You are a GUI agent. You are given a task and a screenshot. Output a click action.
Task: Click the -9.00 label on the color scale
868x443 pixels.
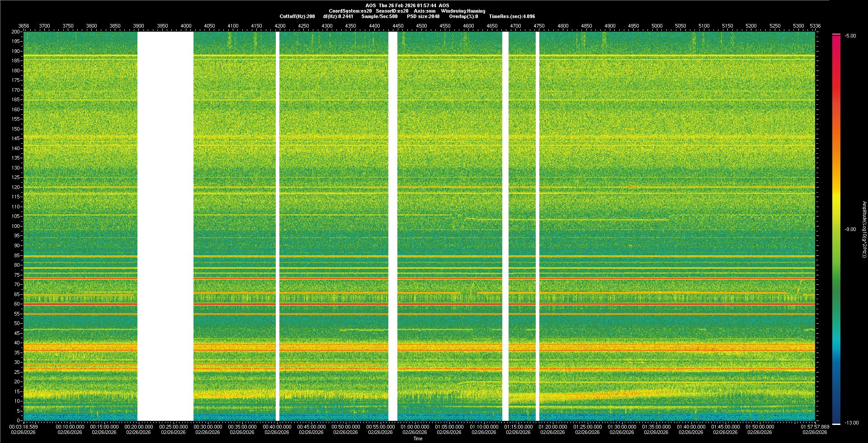click(x=850, y=229)
